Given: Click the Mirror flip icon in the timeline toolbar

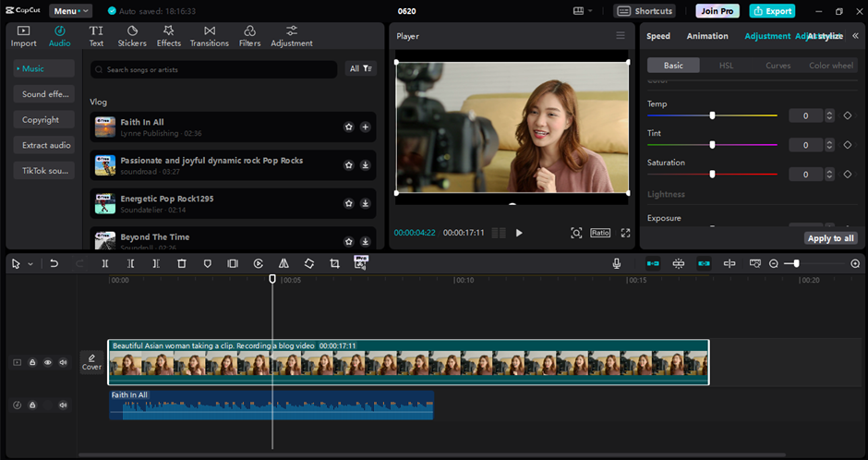Looking at the screenshot, I should [283, 263].
